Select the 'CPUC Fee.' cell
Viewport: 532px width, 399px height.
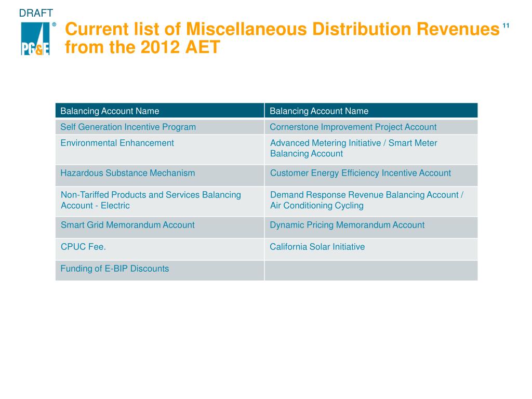[160, 249]
